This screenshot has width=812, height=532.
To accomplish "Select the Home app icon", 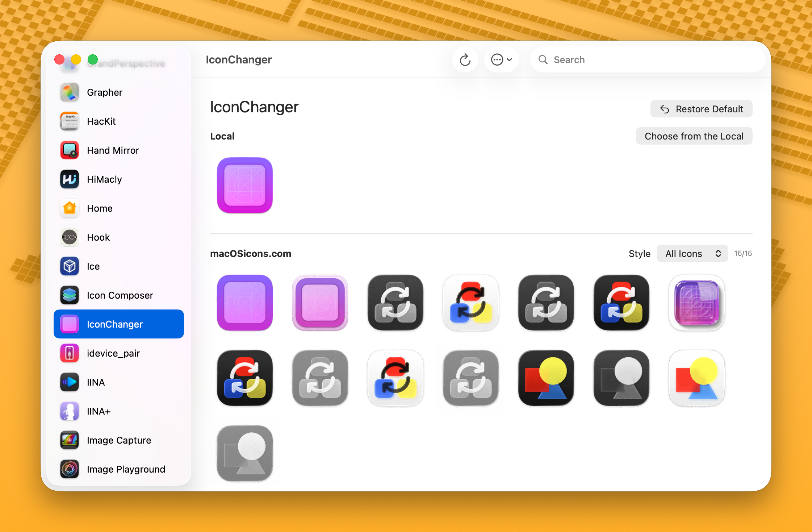I will click(99, 208).
